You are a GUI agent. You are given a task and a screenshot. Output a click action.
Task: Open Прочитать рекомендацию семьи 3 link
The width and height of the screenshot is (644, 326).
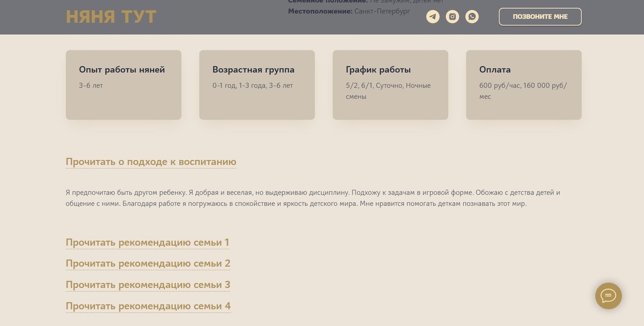click(148, 285)
